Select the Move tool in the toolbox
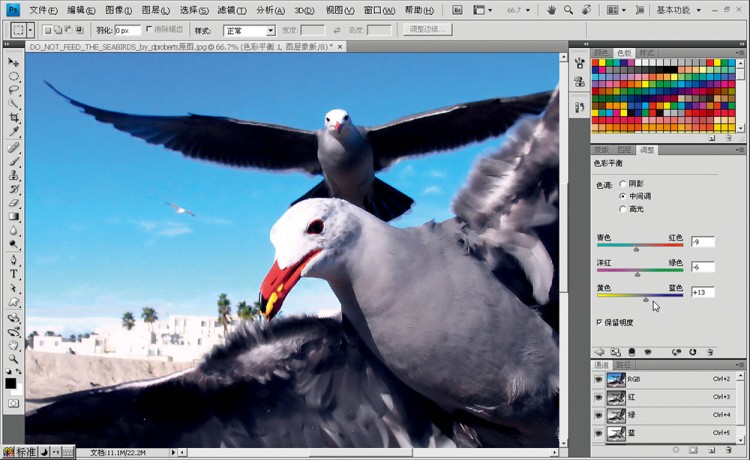 14,62
